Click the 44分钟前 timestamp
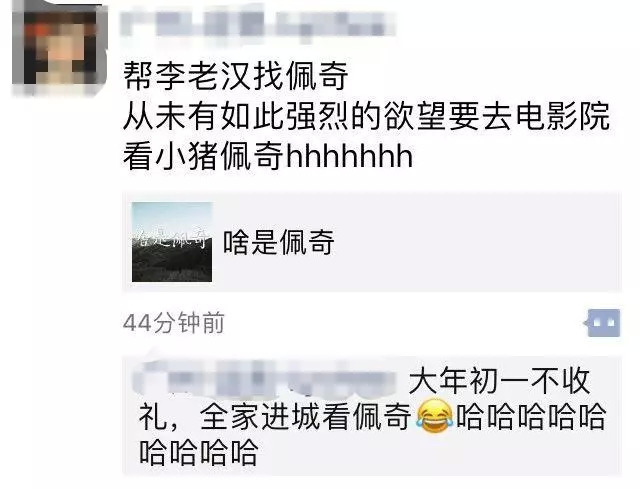Viewport: 640px width, 489px height. click(x=174, y=323)
